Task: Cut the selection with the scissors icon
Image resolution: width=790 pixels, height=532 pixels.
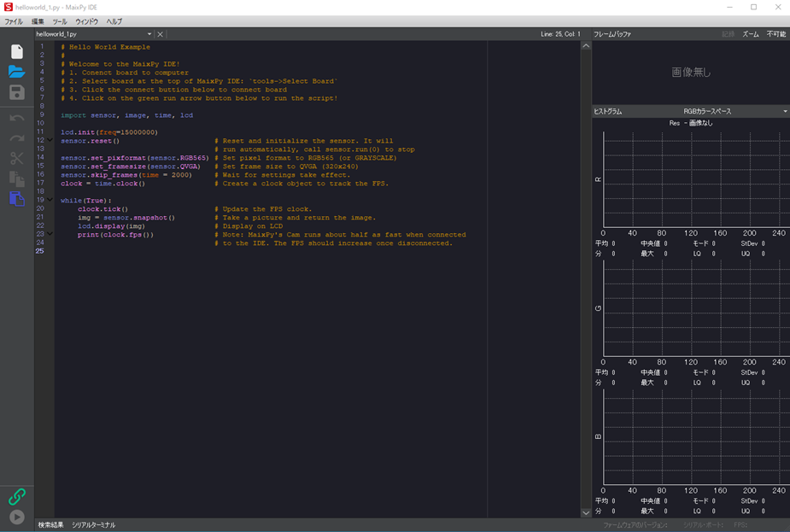Action: pos(16,158)
